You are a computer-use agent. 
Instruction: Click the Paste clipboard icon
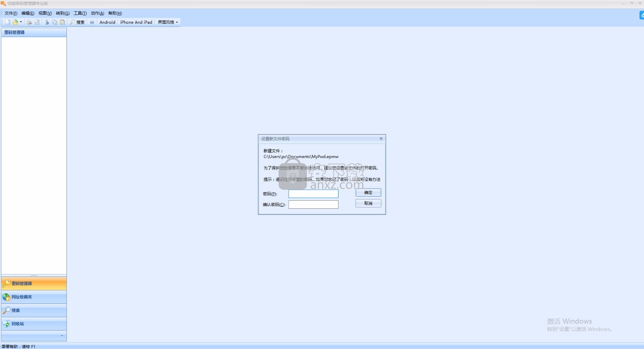click(x=62, y=22)
